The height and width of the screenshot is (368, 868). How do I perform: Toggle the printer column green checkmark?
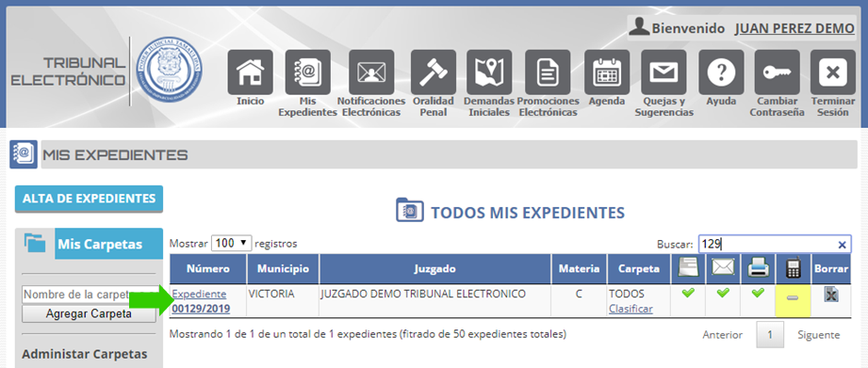pyautogui.click(x=758, y=294)
